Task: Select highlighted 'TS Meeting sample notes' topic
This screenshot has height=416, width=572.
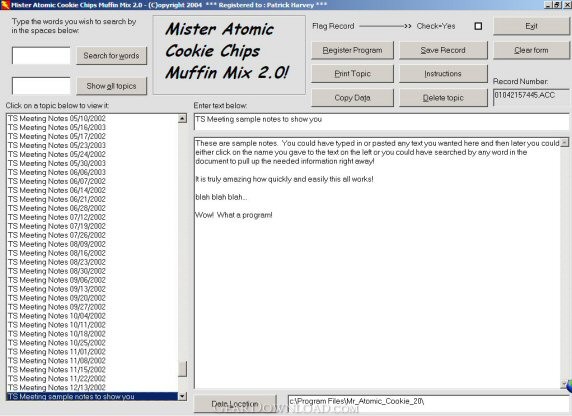Action: 93,397
